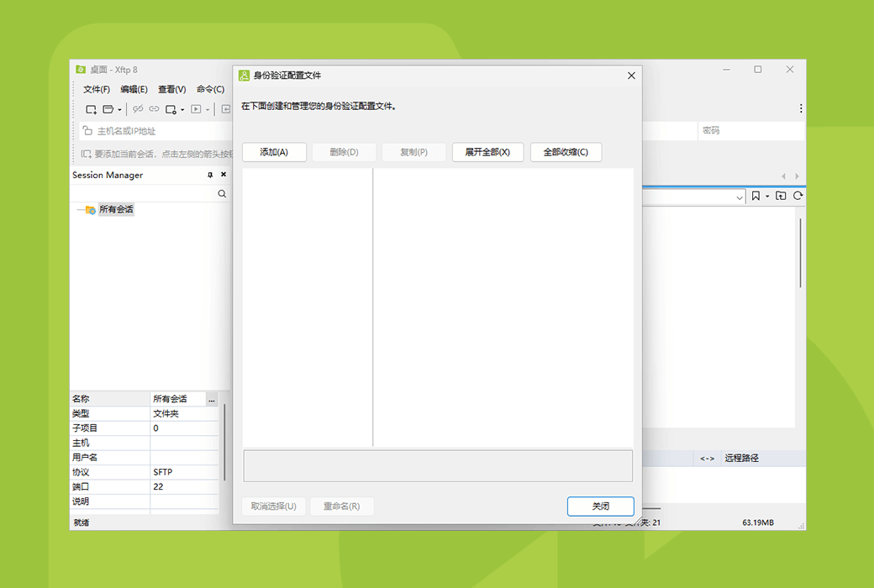Screen dimensions: 874x588
Task: Select the SFTP protocol value cell
Action: [x=185, y=472]
